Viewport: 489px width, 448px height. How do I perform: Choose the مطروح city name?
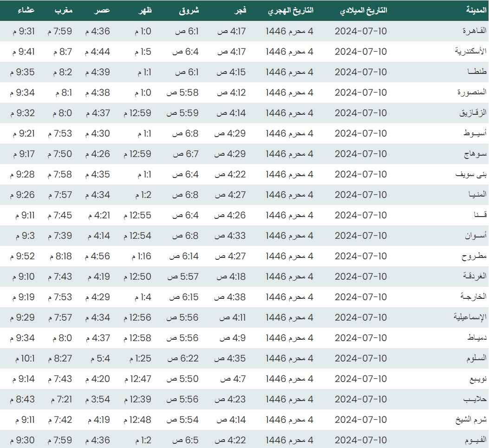(474, 256)
